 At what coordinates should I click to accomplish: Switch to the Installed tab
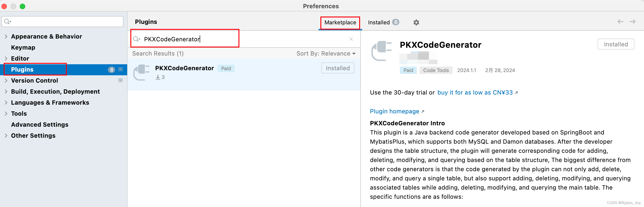tap(383, 22)
